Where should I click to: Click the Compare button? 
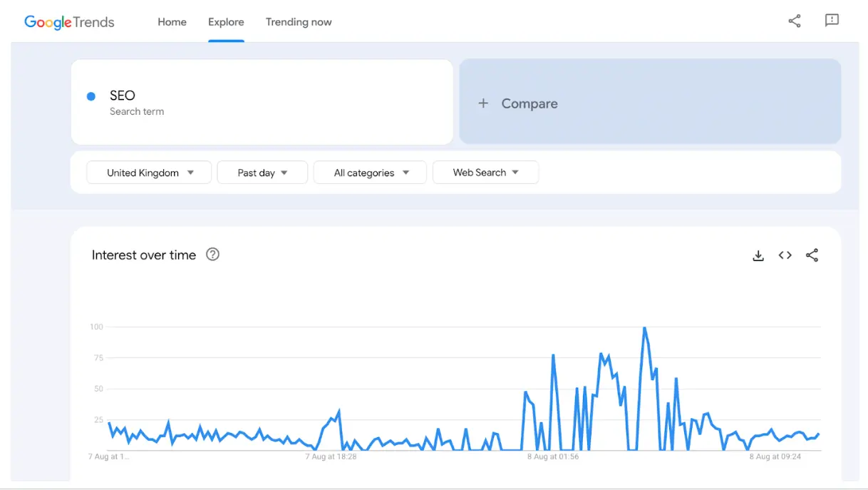coord(650,102)
